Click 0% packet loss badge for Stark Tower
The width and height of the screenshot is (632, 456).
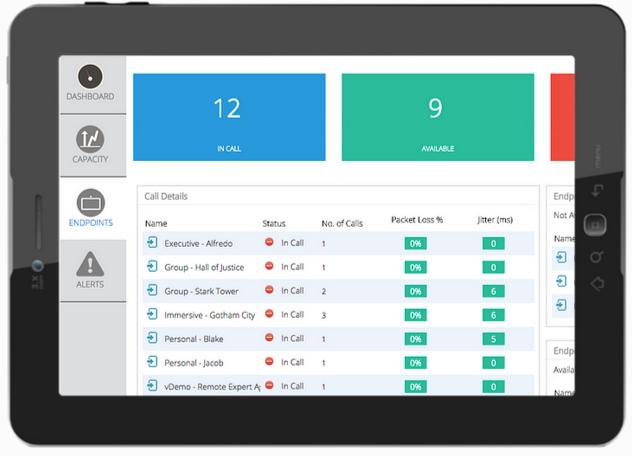coord(416,291)
